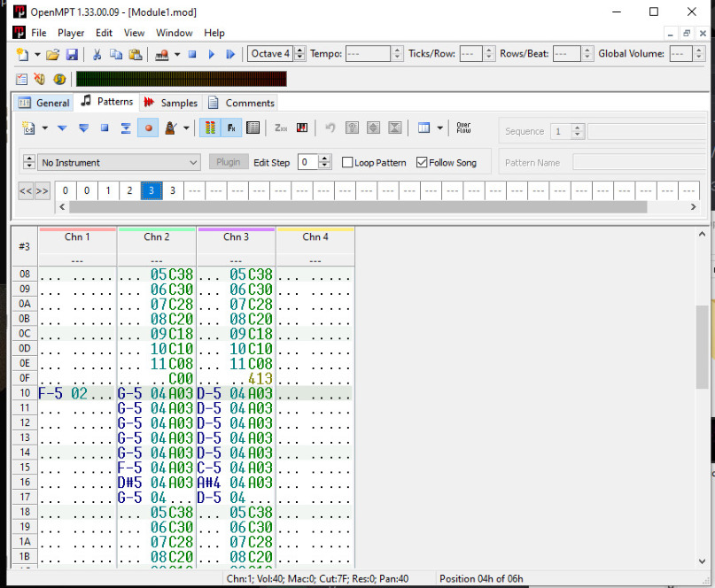Toggle the VU meters icon in the pattern toolbar
The width and height of the screenshot is (715, 588).
coord(210,128)
